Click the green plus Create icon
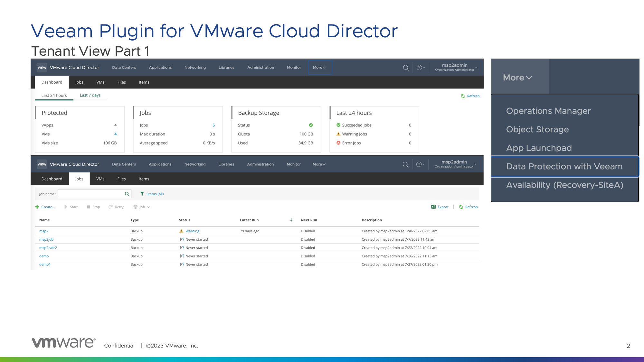 pyautogui.click(x=37, y=207)
